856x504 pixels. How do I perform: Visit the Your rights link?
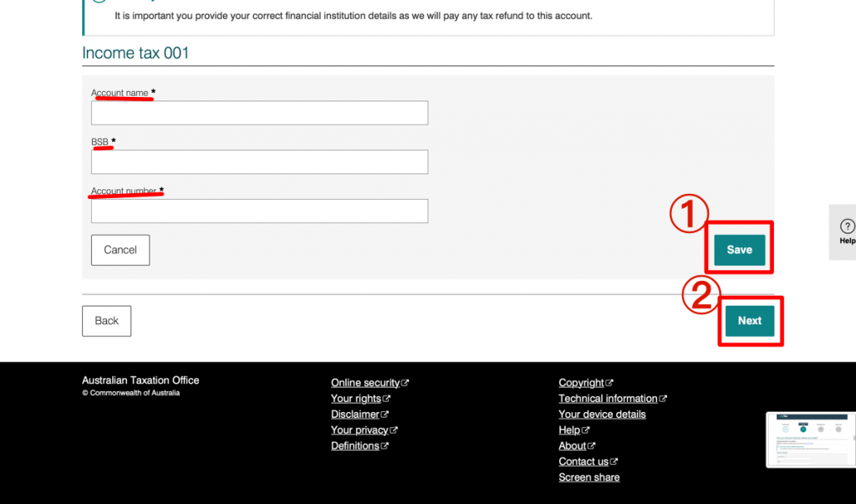pyautogui.click(x=356, y=399)
